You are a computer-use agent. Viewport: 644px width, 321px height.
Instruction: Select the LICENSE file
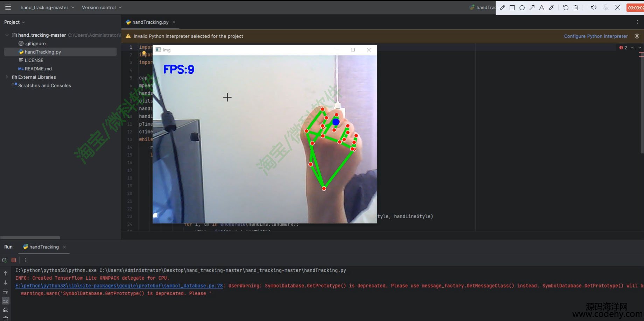coord(34,60)
